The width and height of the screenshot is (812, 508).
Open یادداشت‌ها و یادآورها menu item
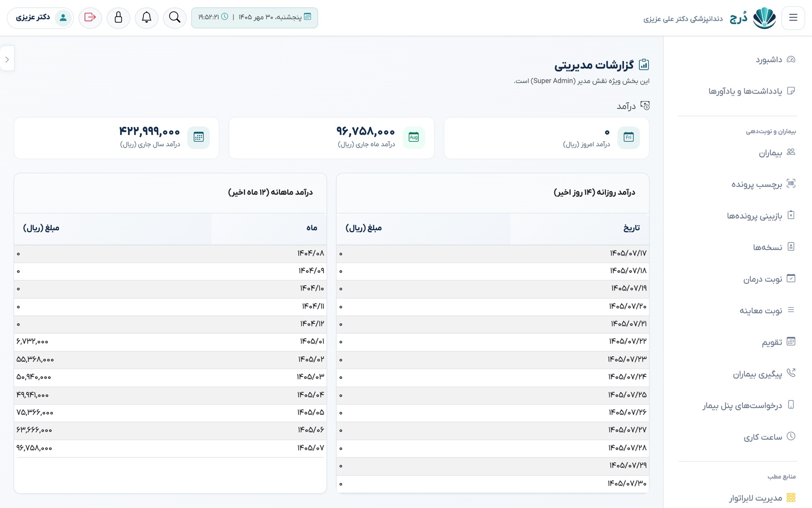click(x=752, y=91)
